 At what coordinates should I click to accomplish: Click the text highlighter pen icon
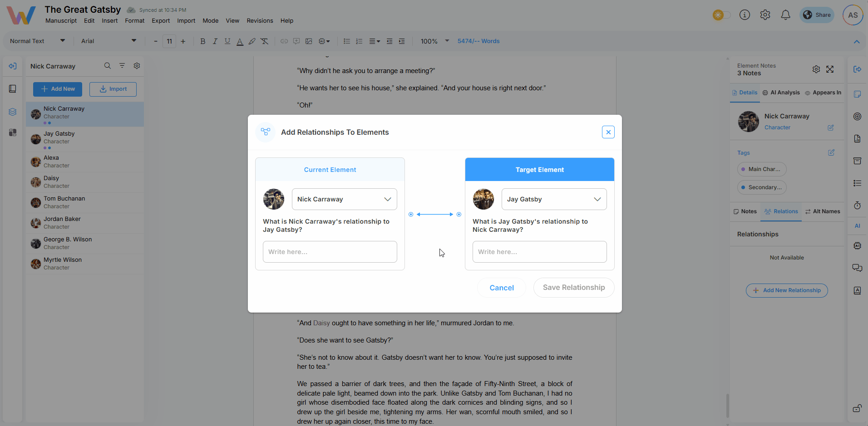[252, 41]
